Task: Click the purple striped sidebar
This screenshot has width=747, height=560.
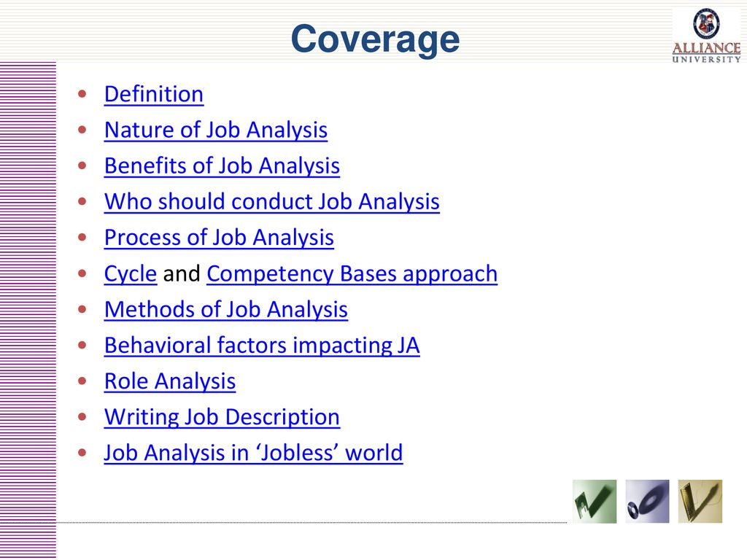Action: pos(28,311)
